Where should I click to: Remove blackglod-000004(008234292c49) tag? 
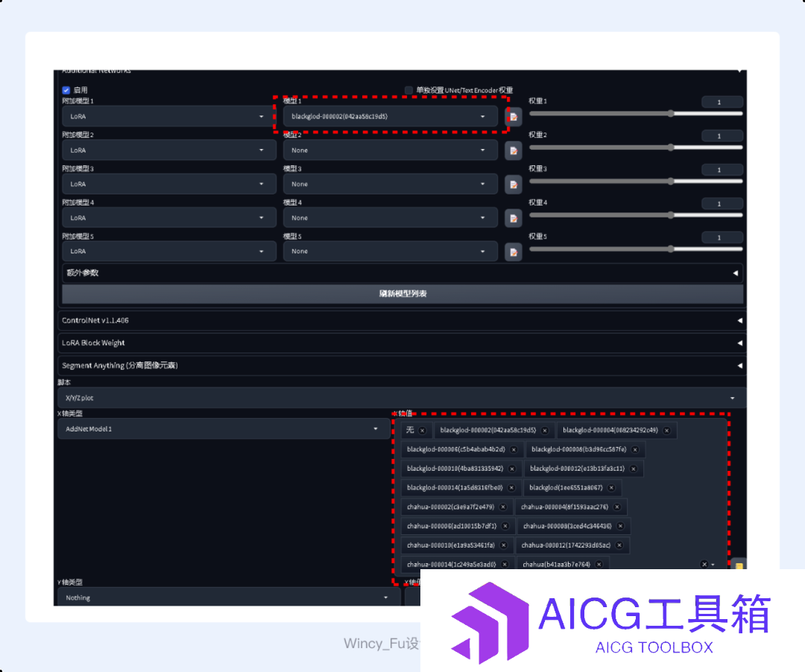[666, 431]
